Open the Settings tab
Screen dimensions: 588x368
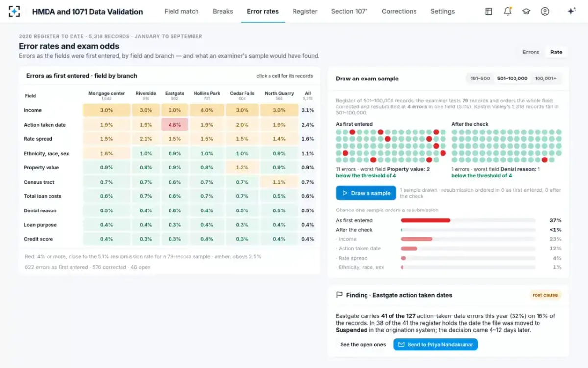click(x=442, y=11)
